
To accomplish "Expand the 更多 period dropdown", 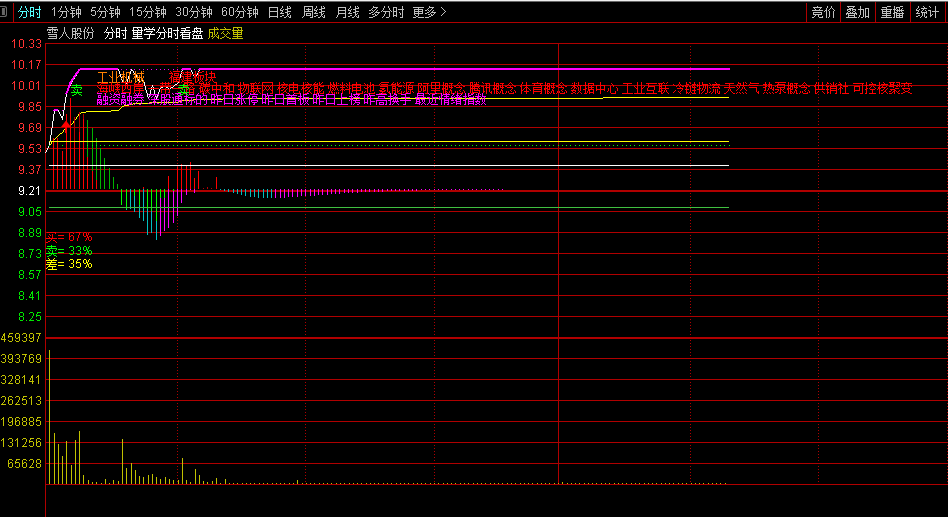I will coord(429,12).
